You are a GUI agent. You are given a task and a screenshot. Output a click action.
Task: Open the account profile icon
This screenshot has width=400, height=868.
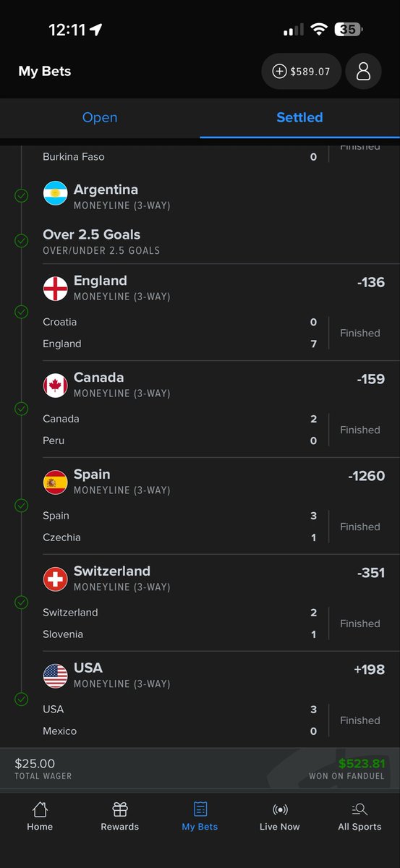pos(363,71)
